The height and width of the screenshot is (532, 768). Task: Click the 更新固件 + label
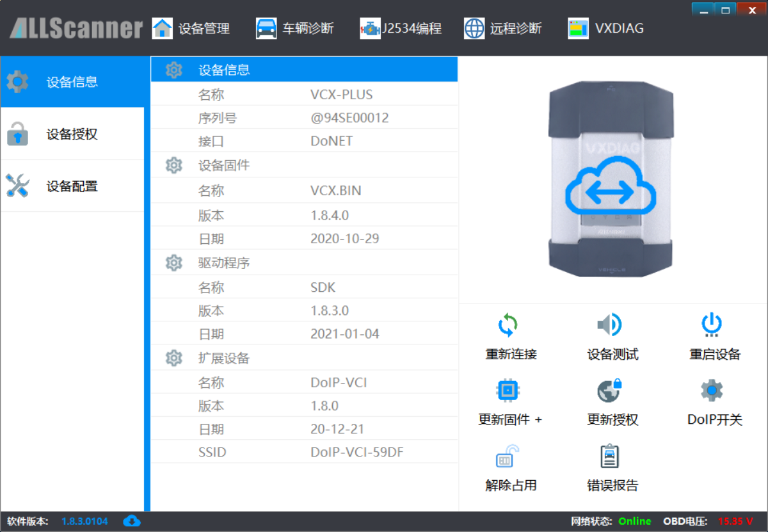click(x=510, y=419)
